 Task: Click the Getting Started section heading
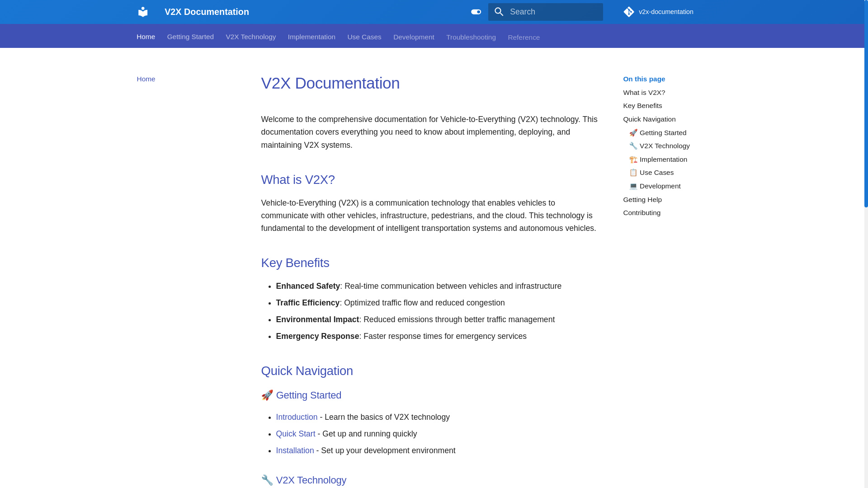(301, 395)
